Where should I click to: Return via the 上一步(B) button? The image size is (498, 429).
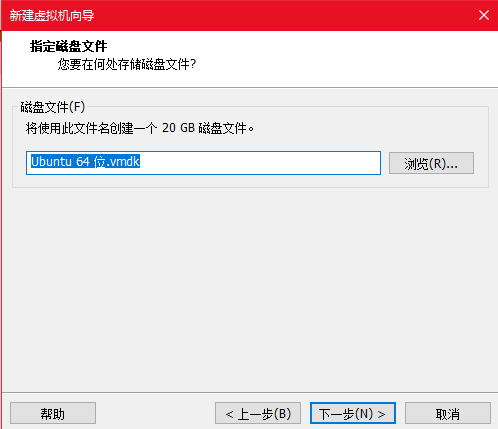pos(258,413)
